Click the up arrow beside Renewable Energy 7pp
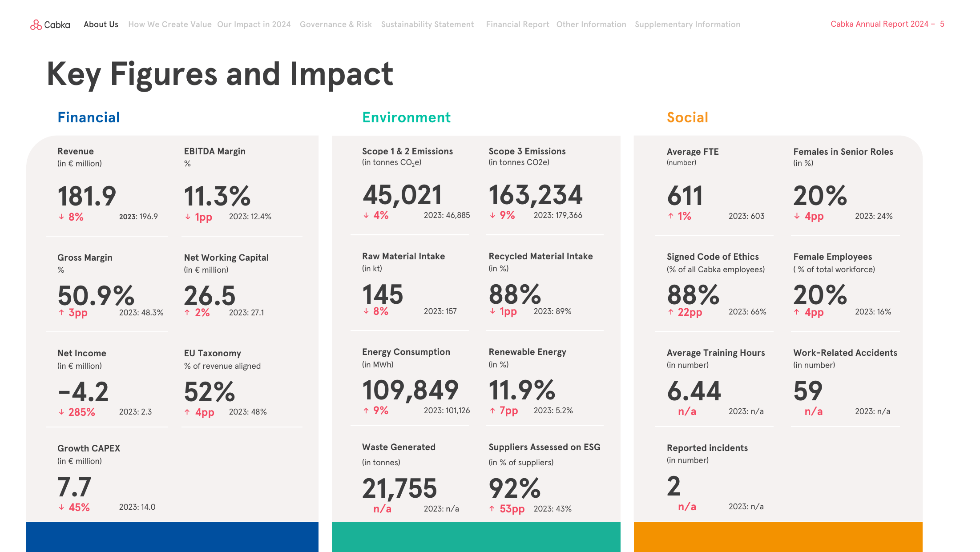Screen dimensions: 980x552 click(492, 411)
